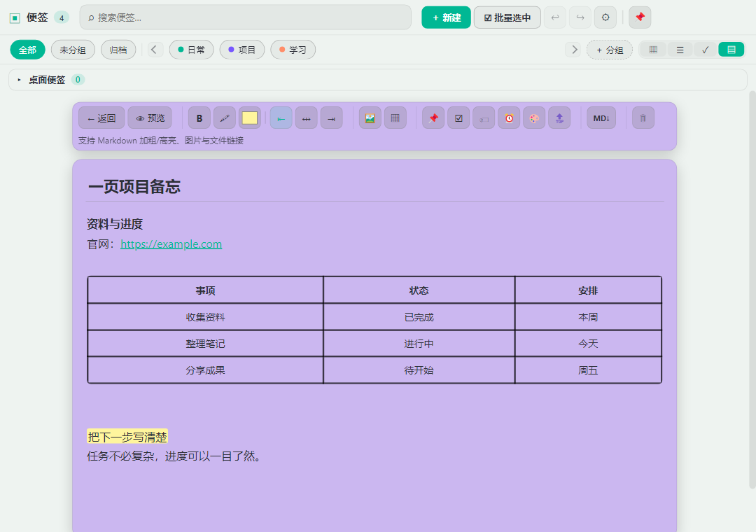Screen dimensions: 756x532
Task: Open the note color palette
Action: pyautogui.click(x=534, y=118)
